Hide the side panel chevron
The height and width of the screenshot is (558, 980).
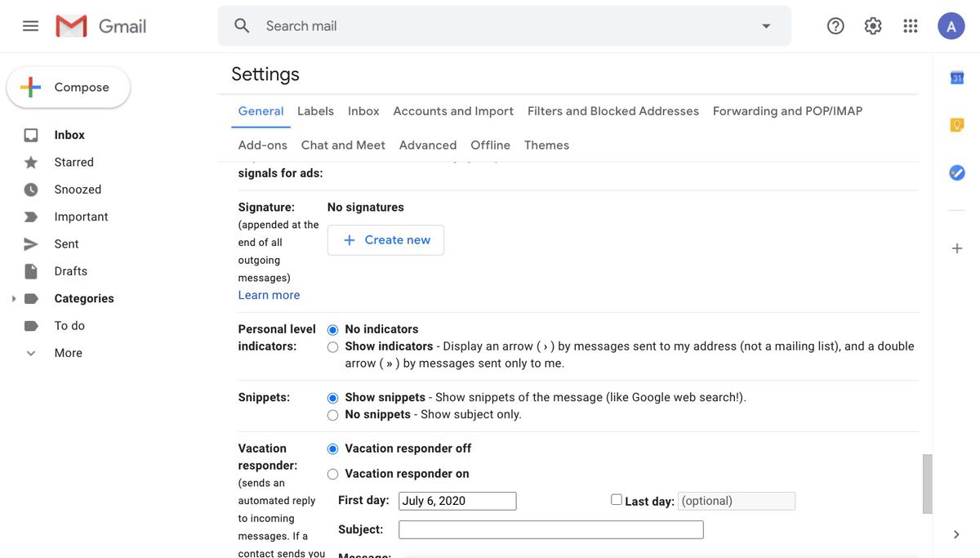coord(956,534)
